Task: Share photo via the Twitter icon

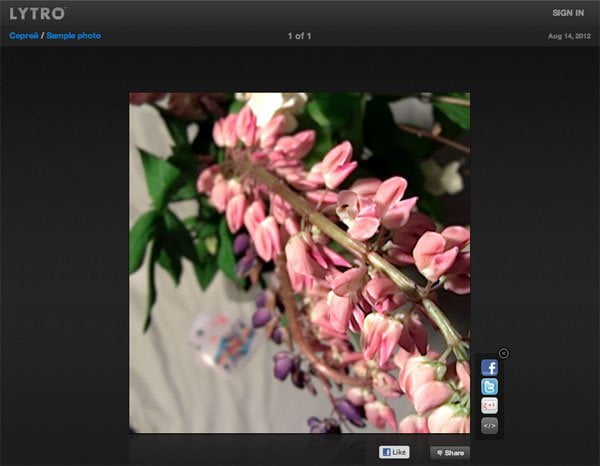Action: (x=489, y=387)
